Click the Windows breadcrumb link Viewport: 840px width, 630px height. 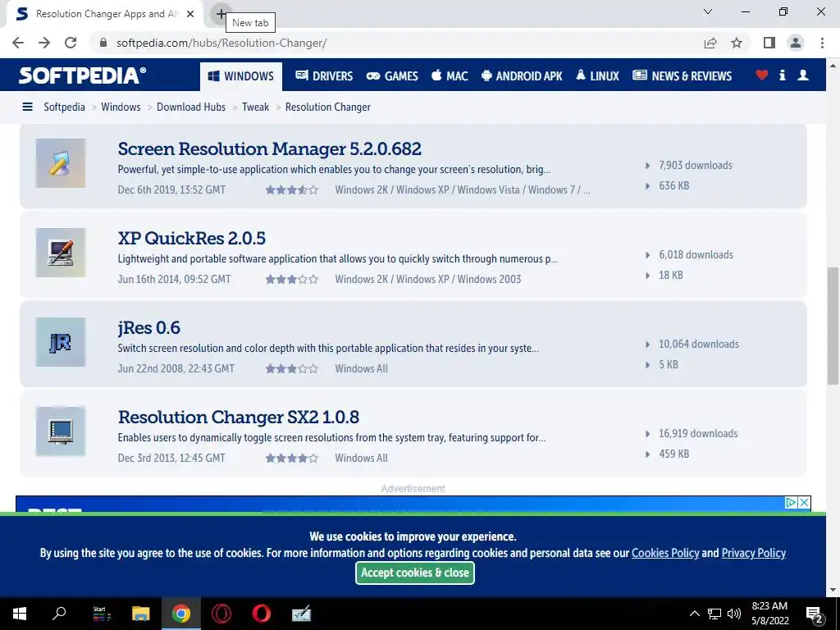coord(121,107)
